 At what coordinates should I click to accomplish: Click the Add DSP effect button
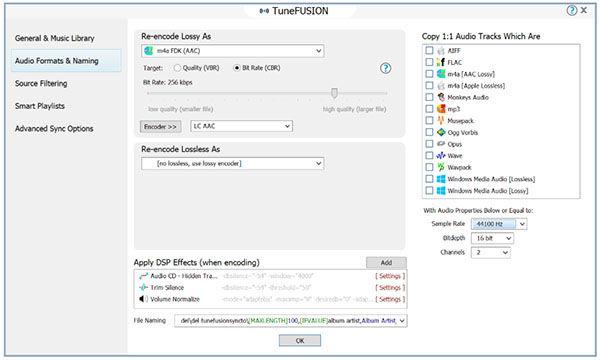click(x=386, y=262)
